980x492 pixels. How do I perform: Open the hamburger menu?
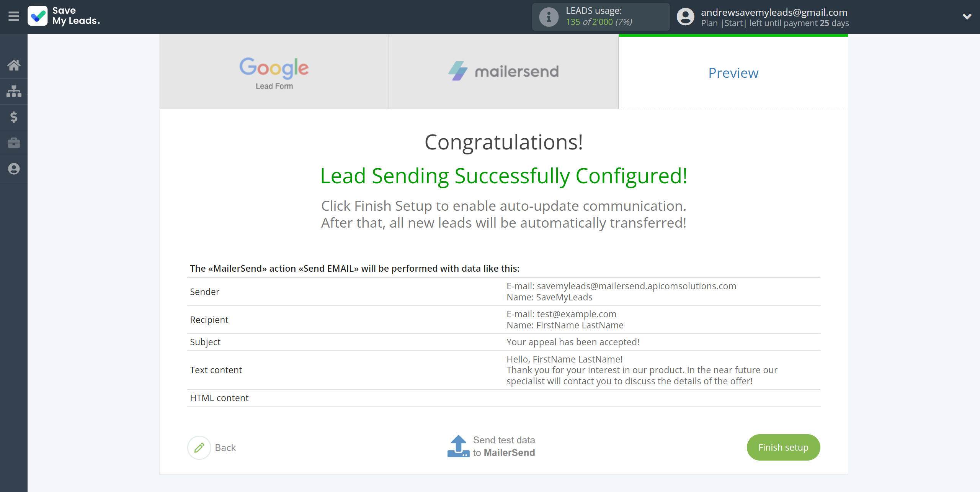tap(14, 16)
